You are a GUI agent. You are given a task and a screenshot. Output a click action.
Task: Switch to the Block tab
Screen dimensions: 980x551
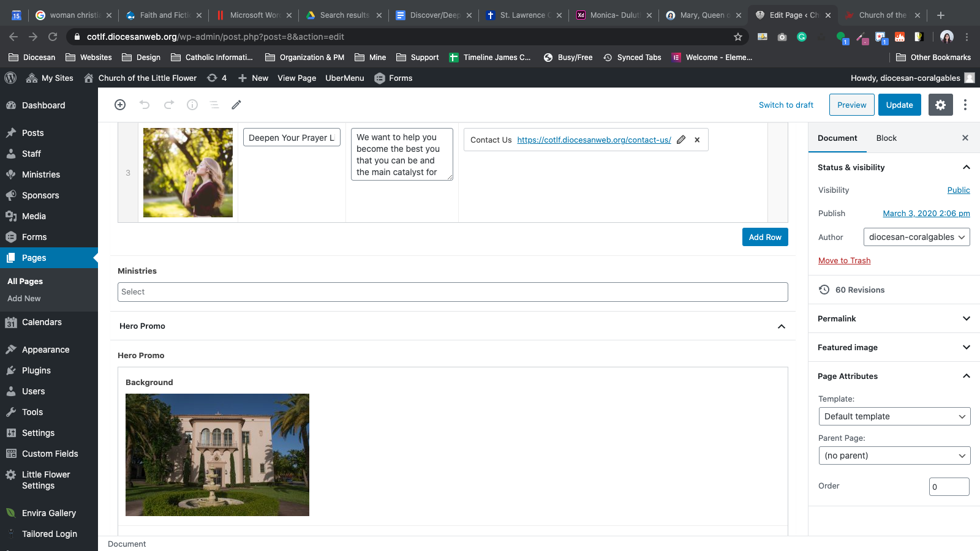point(886,138)
